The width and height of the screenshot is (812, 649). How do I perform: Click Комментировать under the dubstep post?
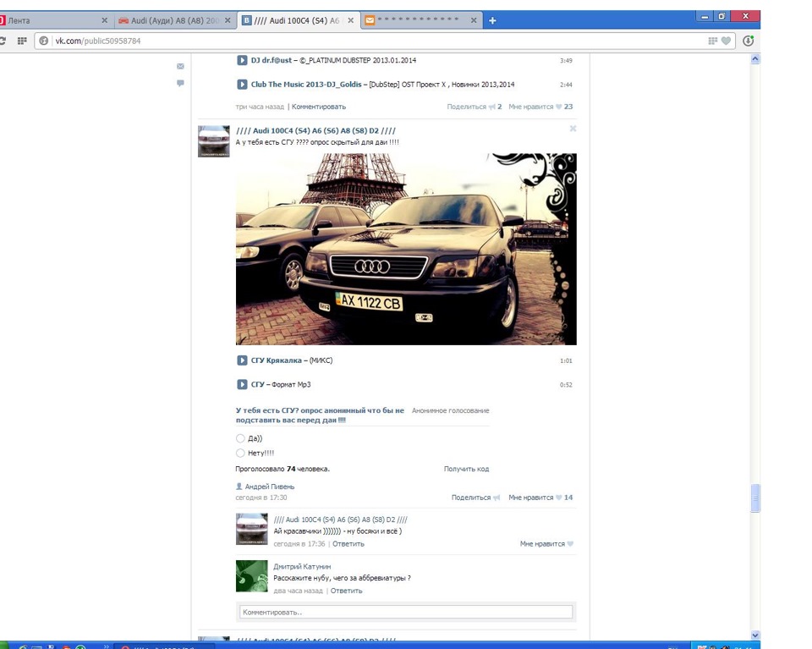[319, 107]
